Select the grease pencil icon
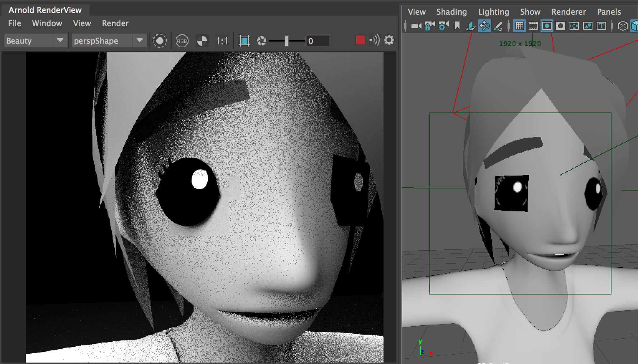 499,26
